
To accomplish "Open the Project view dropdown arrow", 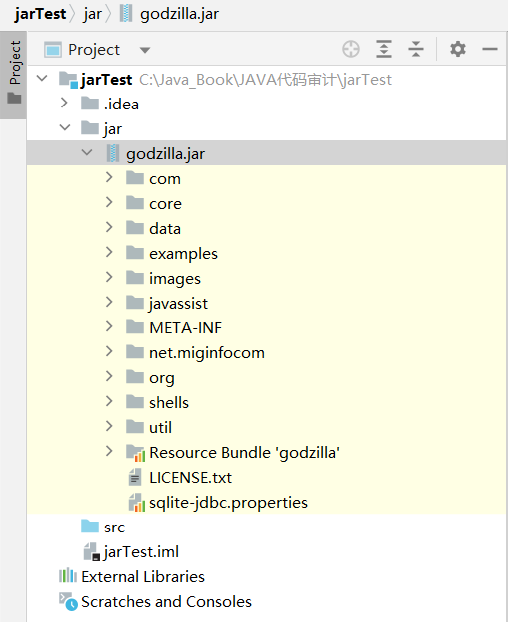I will coord(145,50).
